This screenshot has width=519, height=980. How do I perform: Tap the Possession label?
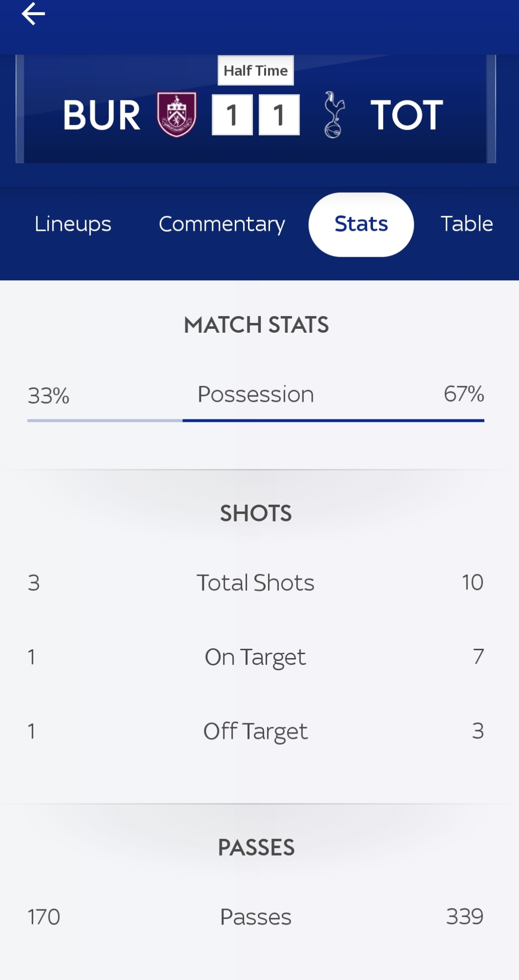tap(256, 394)
